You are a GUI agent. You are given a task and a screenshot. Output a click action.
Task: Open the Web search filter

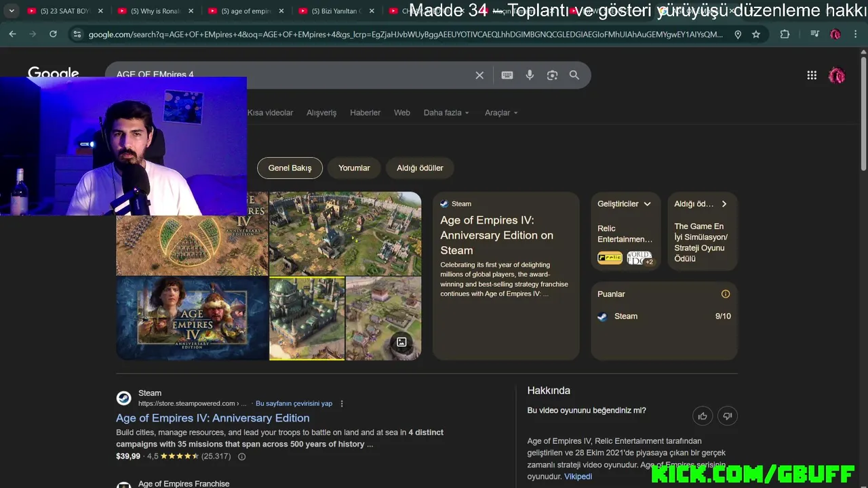[402, 113]
